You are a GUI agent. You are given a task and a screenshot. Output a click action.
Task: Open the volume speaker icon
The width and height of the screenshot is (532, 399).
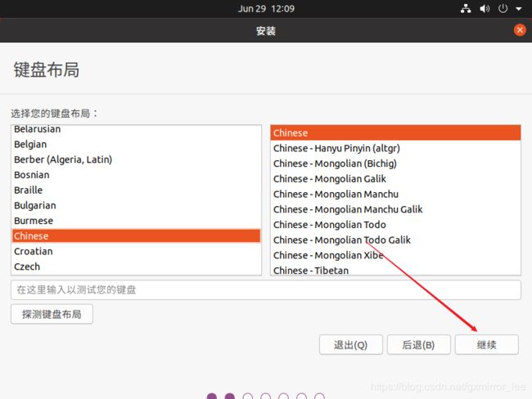(485, 9)
